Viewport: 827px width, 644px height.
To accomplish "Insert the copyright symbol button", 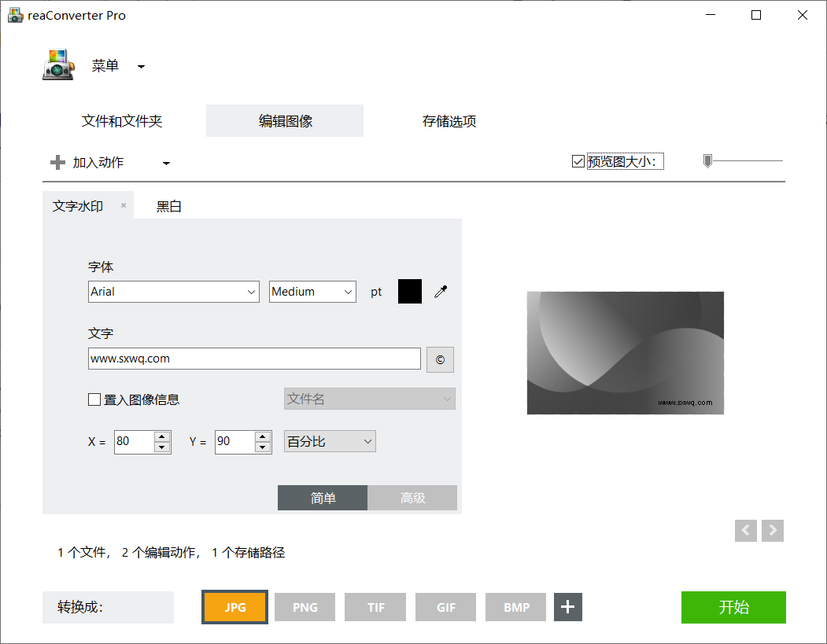I will tap(440, 359).
